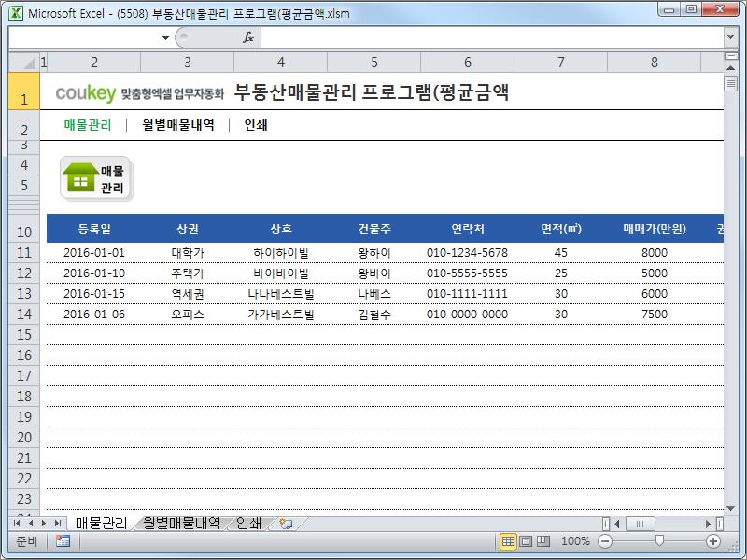Open the 매물관리 sheet tab
The height and width of the screenshot is (560, 747).
[101, 524]
